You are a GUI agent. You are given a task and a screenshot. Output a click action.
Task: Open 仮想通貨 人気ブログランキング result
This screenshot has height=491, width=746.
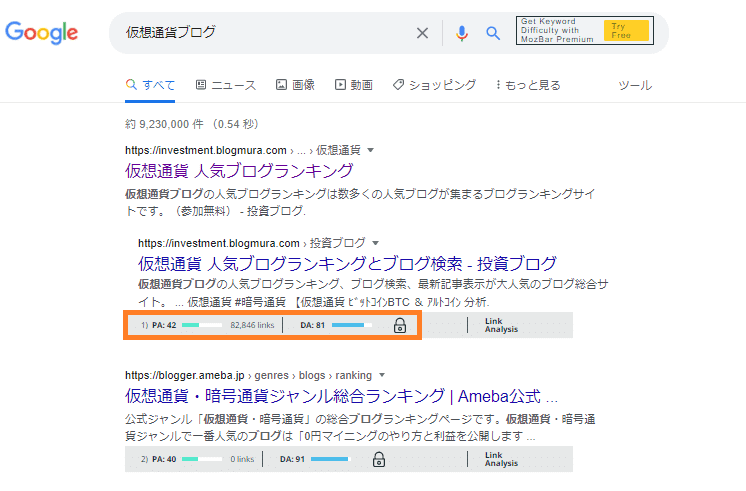(x=239, y=170)
